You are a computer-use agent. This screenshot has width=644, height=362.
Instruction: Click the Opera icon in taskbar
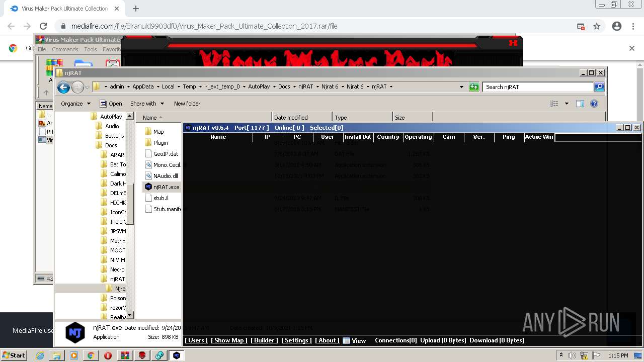pyautogui.click(x=108, y=355)
